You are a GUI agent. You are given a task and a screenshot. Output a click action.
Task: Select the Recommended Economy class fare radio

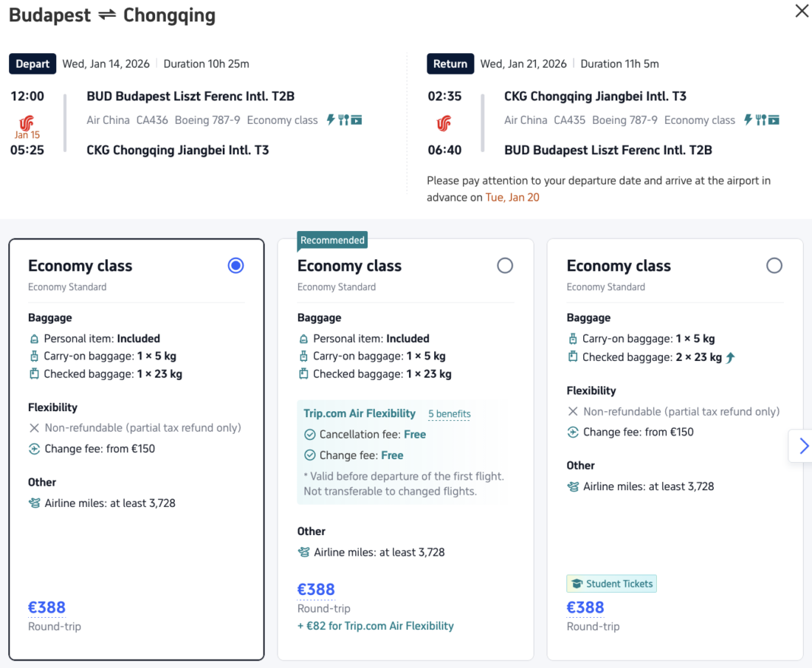[505, 266]
